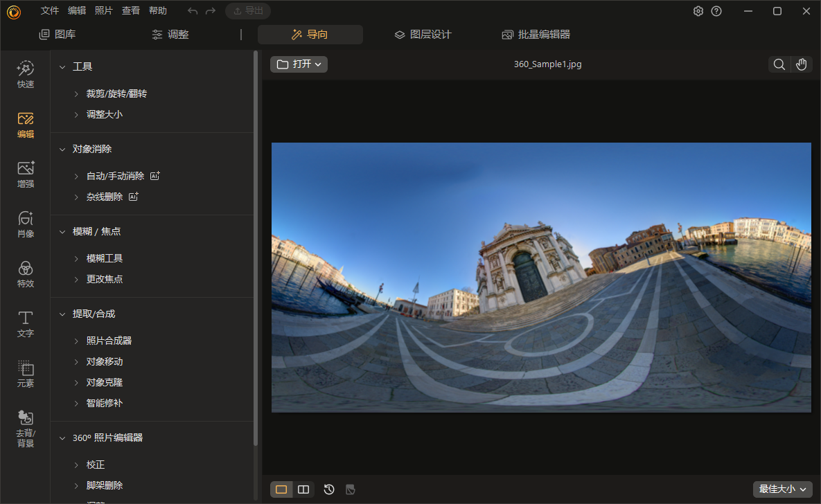Open the 最佳大小 zoom level dropdown
Viewport: 821px width, 504px height.
coord(782,489)
